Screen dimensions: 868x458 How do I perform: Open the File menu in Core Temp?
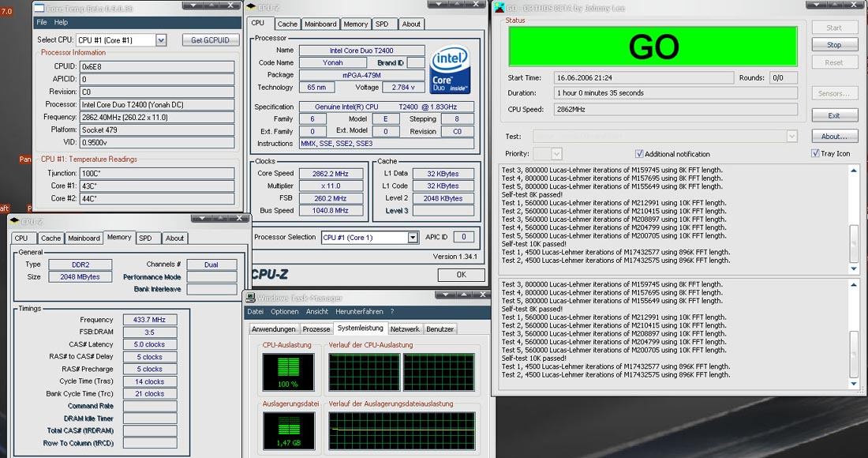[x=42, y=22]
